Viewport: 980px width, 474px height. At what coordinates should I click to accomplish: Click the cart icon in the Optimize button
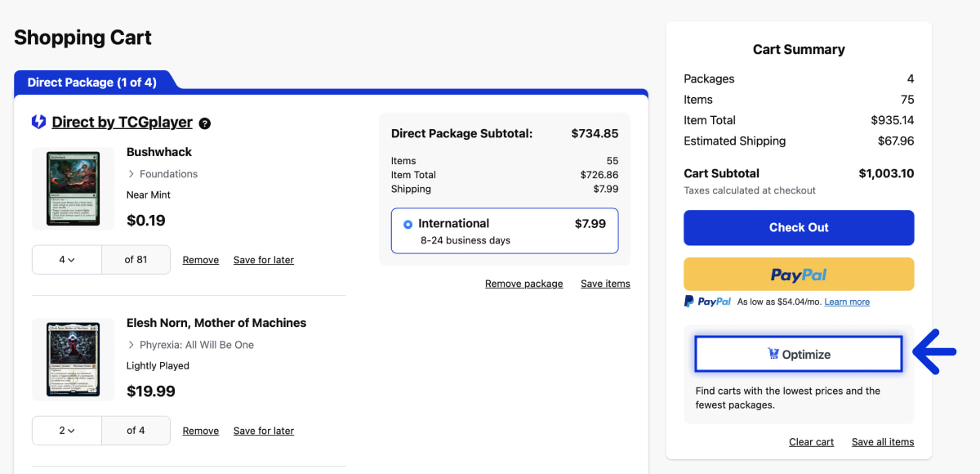pos(773,354)
